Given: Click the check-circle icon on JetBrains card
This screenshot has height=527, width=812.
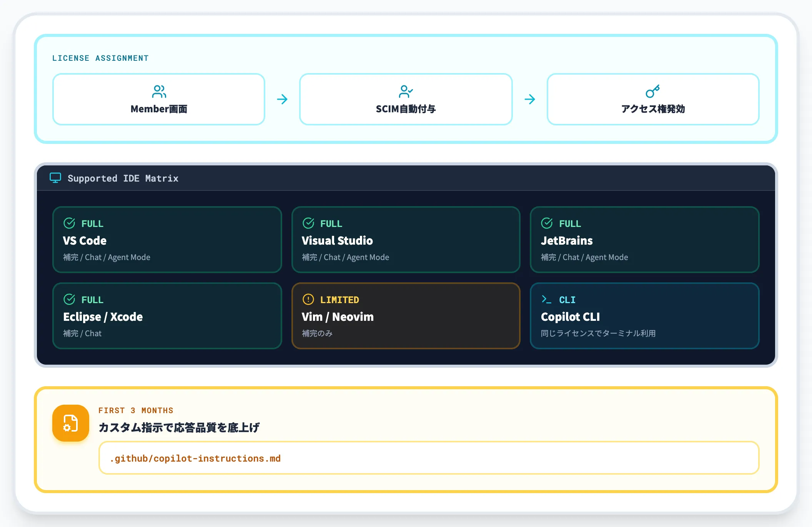Looking at the screenshot, I should [547, 223].
